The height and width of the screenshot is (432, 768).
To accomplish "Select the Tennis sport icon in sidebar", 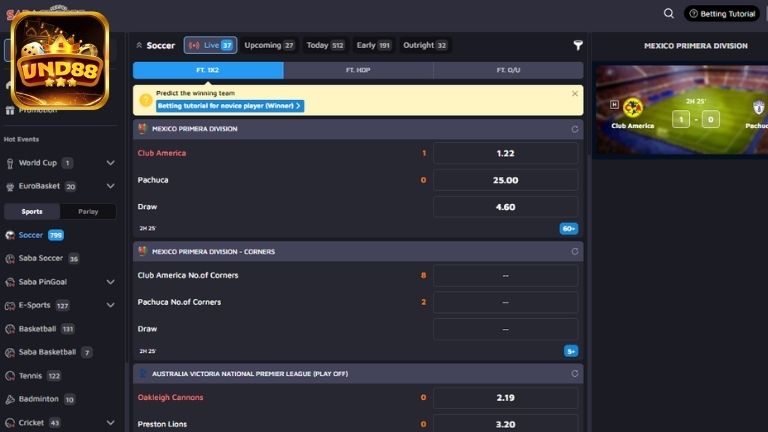I will 10,376.
